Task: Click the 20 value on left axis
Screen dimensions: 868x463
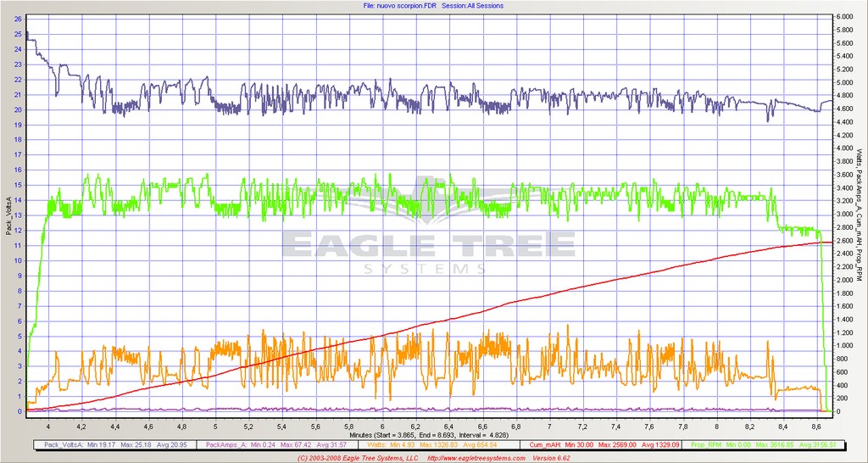Action: pos(18,109)
